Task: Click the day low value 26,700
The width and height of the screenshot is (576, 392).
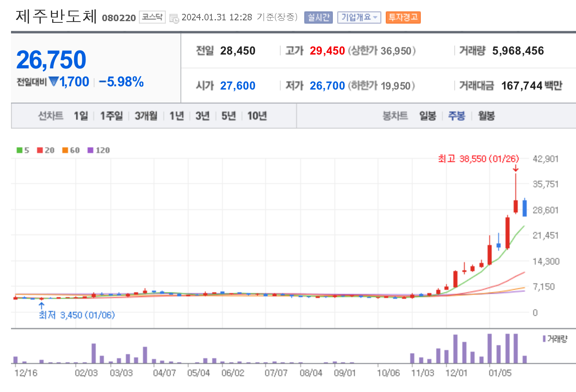Action: [x=327, y=86]
